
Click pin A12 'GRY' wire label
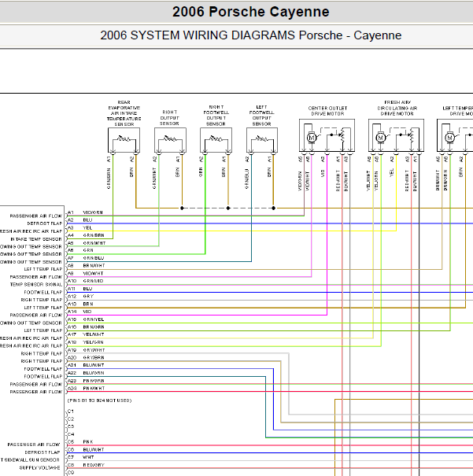(x=88, y=297)
